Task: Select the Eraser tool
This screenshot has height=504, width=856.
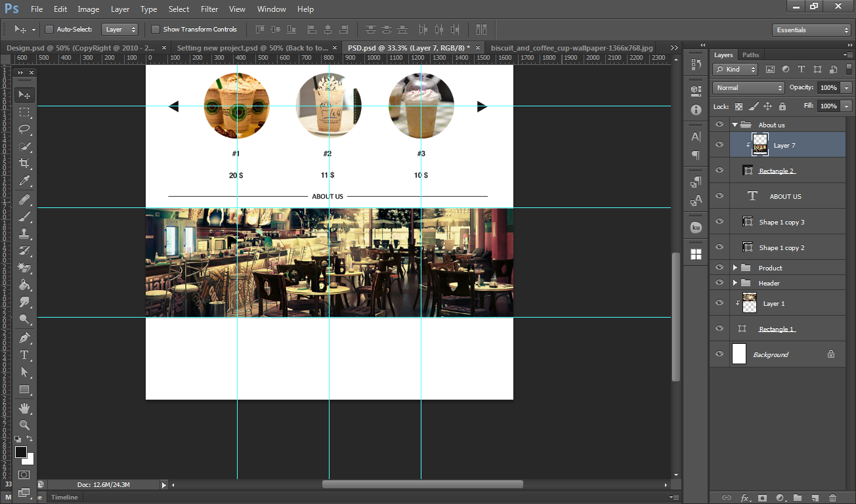Action: tap(24, 267)
